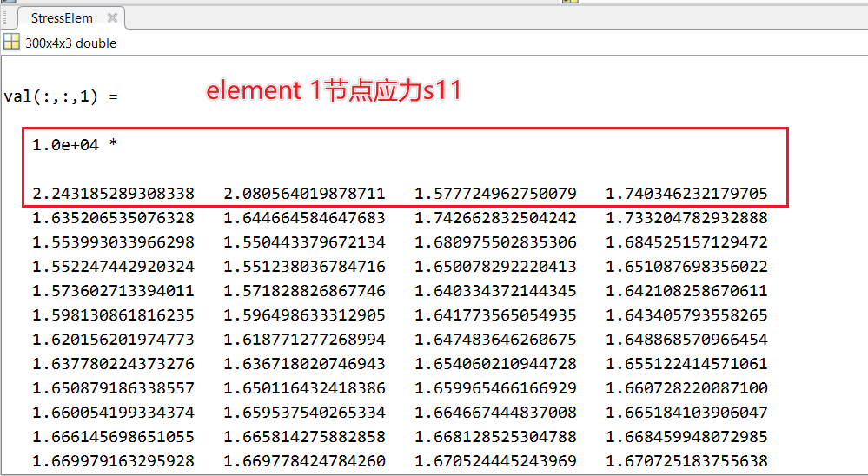Click value 1.684525157129472
Viewport: 868px width, 476px height.
tap(686, 241)
